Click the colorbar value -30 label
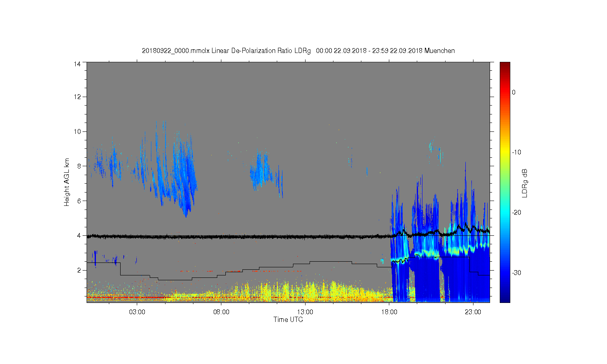This screenshot has height=364, width=607. 516,273
